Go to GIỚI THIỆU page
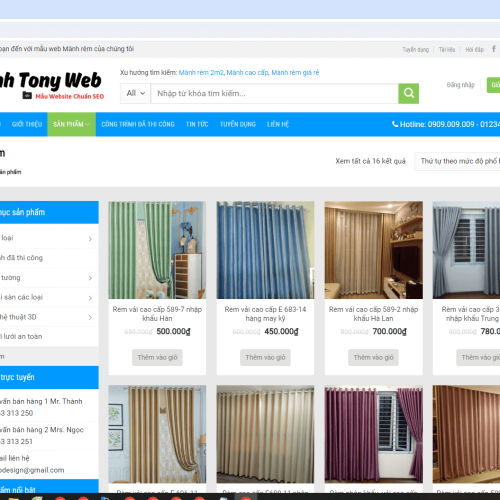500x500 pixels. (27, 124)
